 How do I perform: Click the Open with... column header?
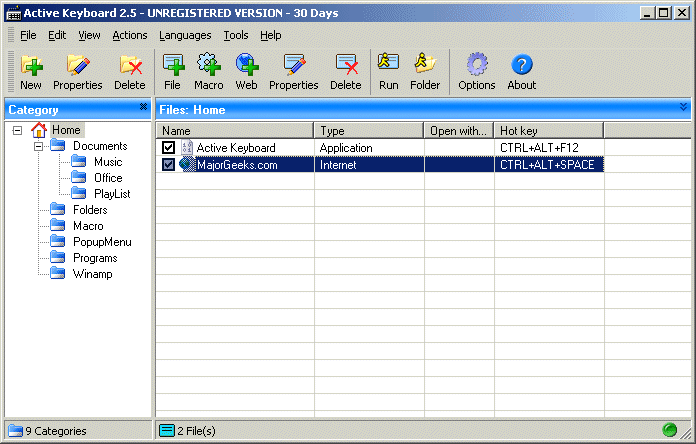459,131
